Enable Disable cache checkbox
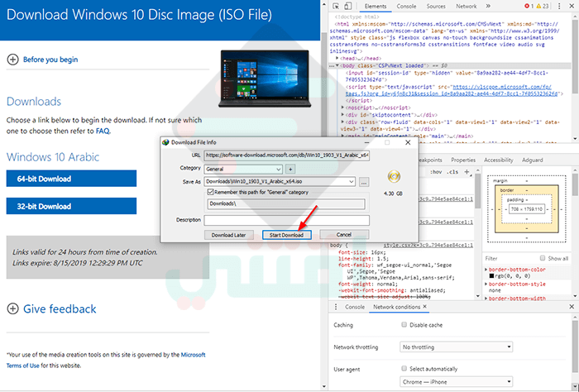This screenshot has width=579, height=392. [404, 325]
